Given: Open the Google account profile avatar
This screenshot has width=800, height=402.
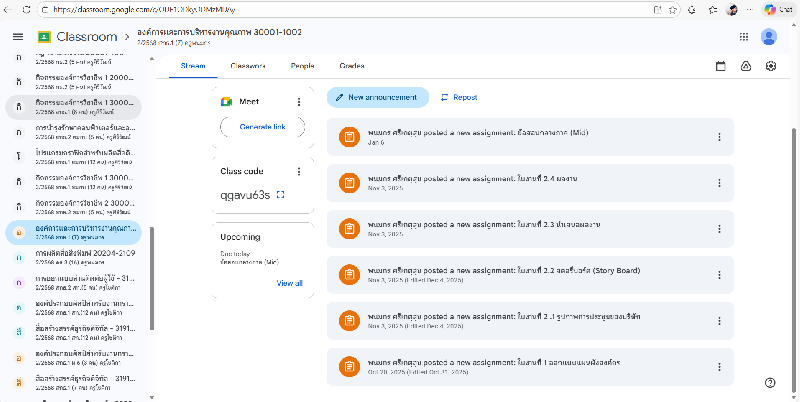Looking at the screenshot, I should tap(769, 36).
